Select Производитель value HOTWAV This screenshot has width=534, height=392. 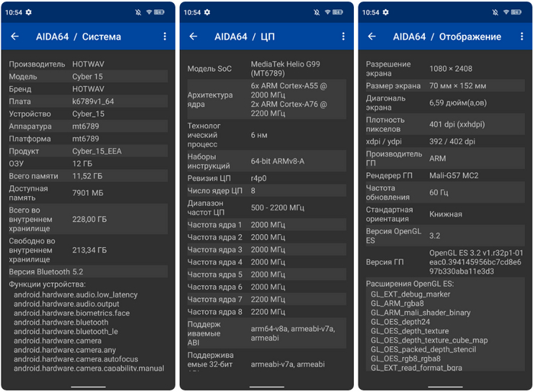pos(88,64)
